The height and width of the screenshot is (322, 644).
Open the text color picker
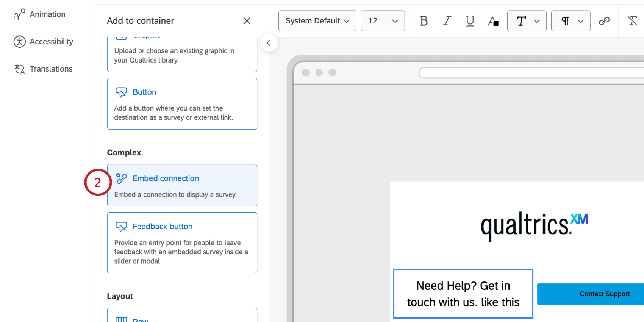click(x=493, y=21)
